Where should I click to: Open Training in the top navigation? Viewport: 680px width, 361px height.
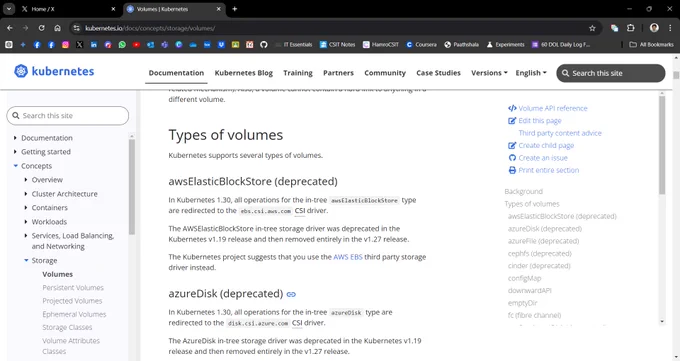pyautogui.click(x=298, y=73)
